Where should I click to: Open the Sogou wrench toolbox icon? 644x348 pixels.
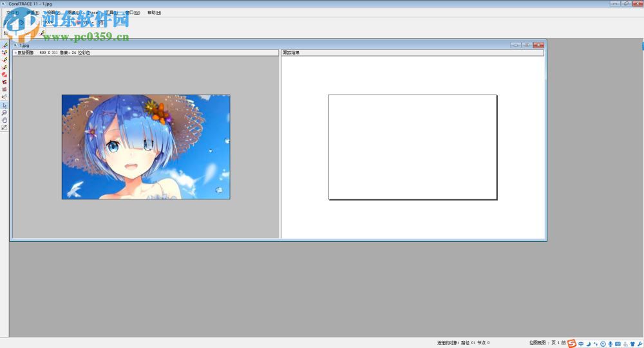pos(640,344)
